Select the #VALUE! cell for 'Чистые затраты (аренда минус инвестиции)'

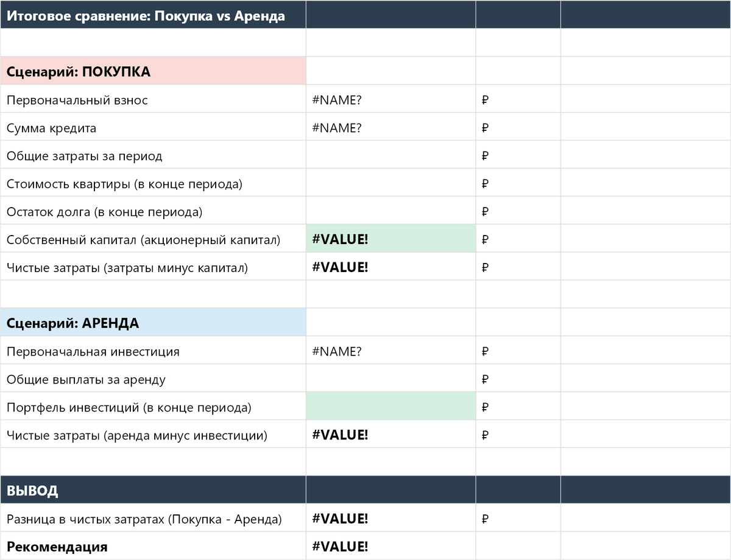tap(390, 434)
